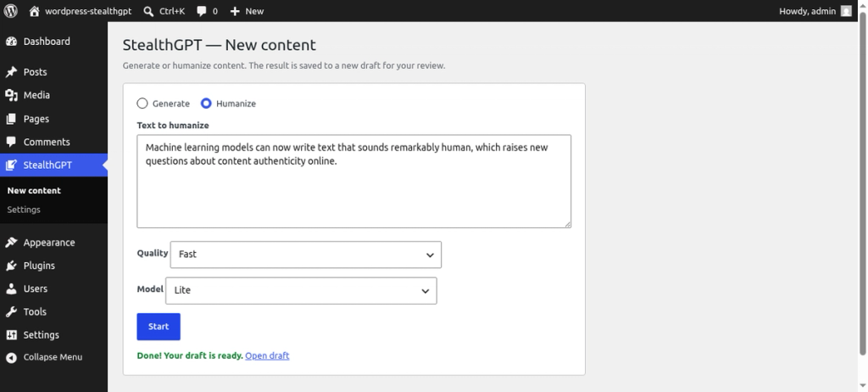Open the main Settings menu
Image resolution: width=868 pixels, height=392 pixels.
pyautogui.click(x=53, y=335)
